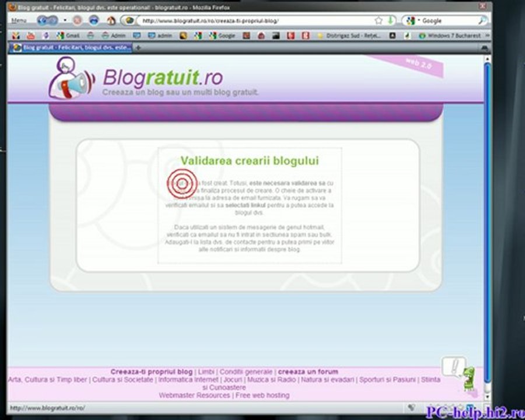The width and height of the screenshot is (525, 420).
Task: Open the YouTube bookmark icon
Action: pos(31,36)
